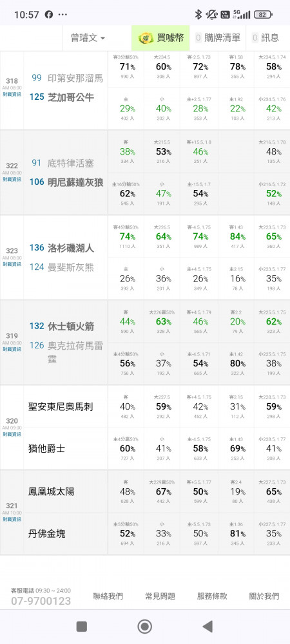Open 關於我們 footer link

coord(264,596)
